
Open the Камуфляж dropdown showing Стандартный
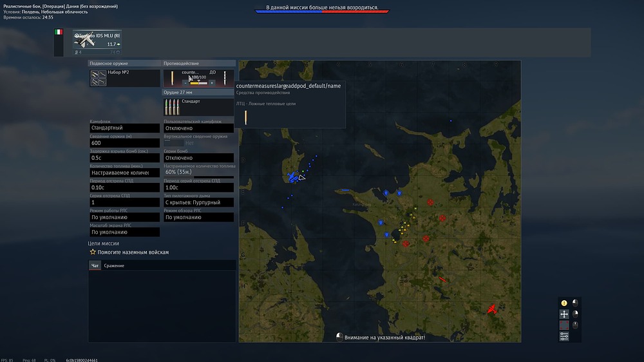point(124,128)
